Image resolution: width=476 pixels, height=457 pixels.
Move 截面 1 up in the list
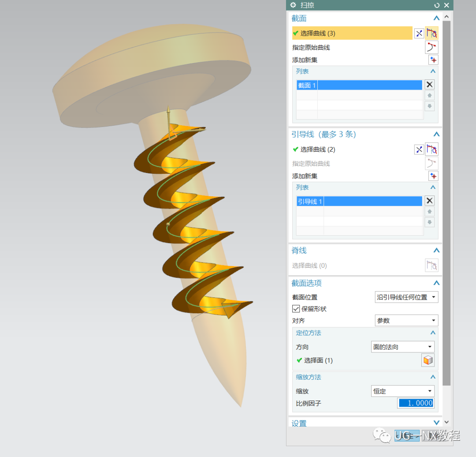pos(430,95)
